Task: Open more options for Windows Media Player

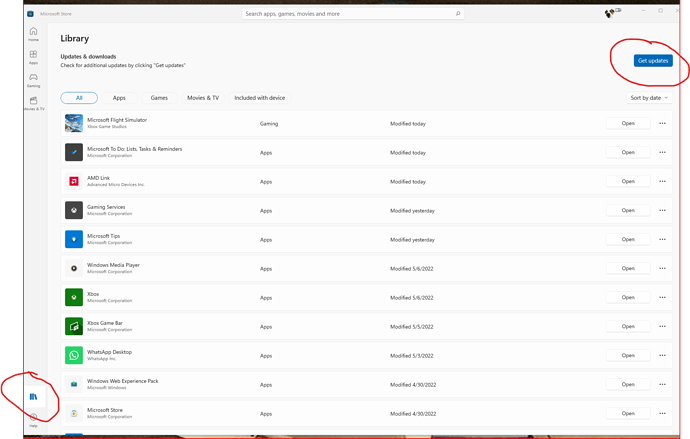Action: (x=662, y=269)
